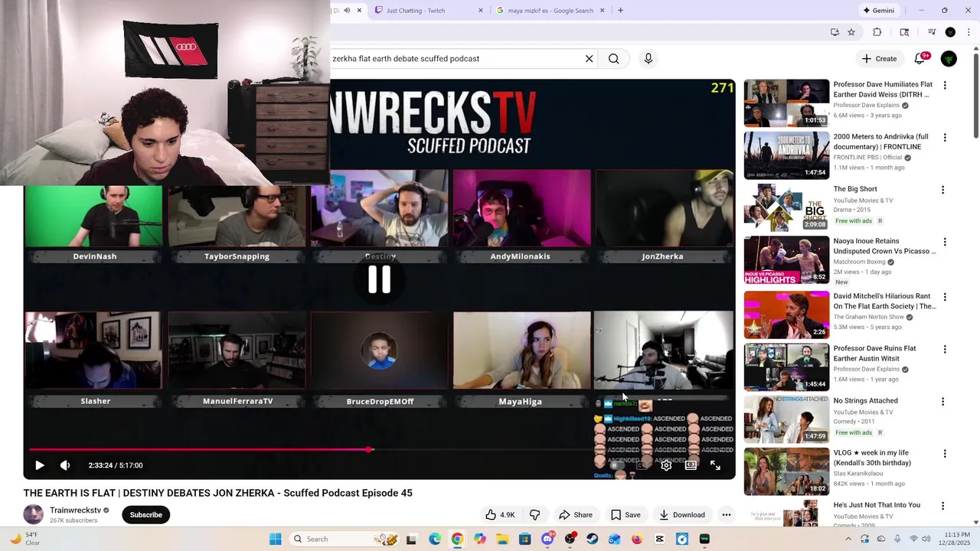Enter fullscreen on the video player

tap(715, 465)
